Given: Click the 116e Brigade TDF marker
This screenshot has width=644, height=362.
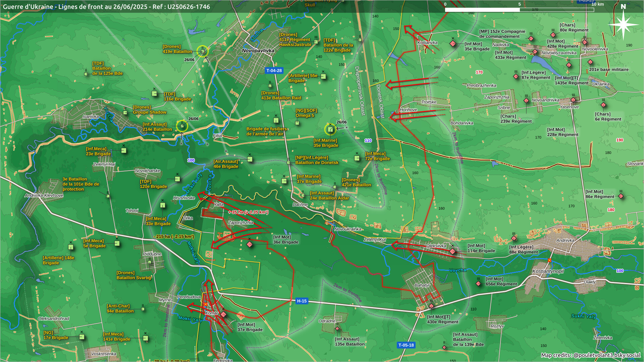Looking at the screenshot, I should (154, 94).
